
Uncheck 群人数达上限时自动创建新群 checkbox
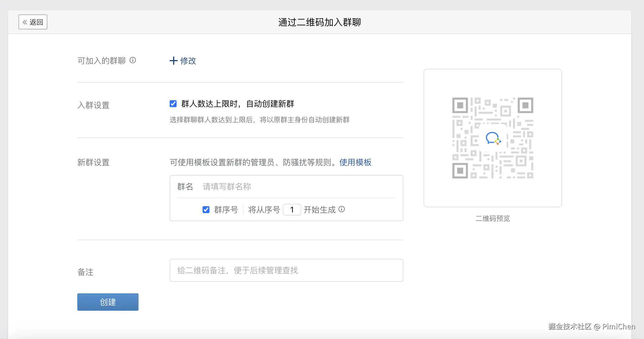[173, 104]
